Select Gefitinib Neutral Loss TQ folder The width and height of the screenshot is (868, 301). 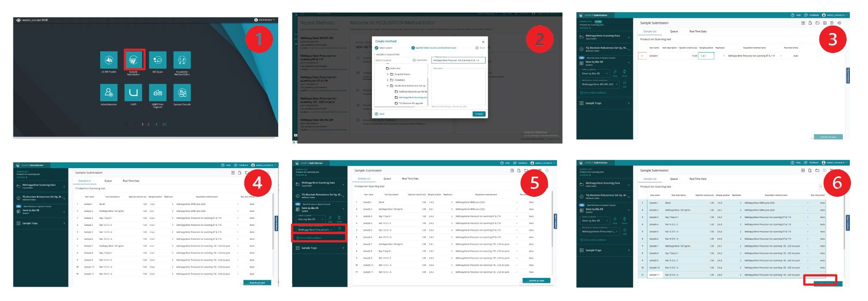click(x=411, y=92)
